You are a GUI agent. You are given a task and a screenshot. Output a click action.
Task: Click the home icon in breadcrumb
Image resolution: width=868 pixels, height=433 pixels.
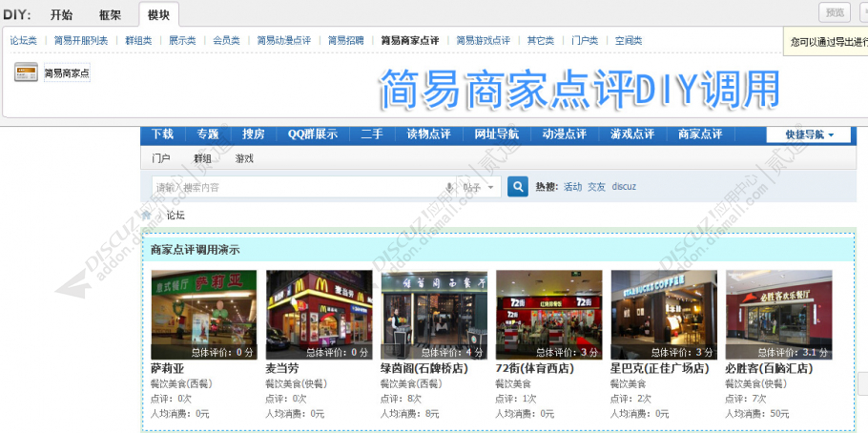tap(146, 216)
